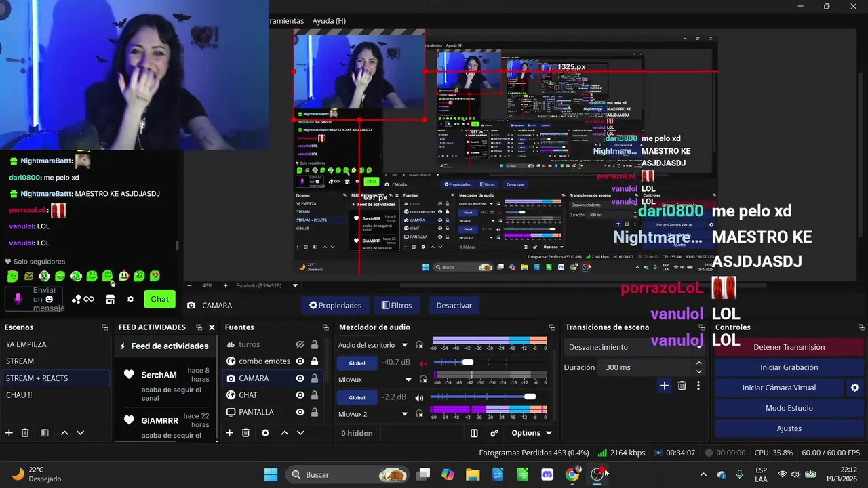868x488 pixels.
Task: Move scene down with the Escenas down arrow
Action: [80, 433]
